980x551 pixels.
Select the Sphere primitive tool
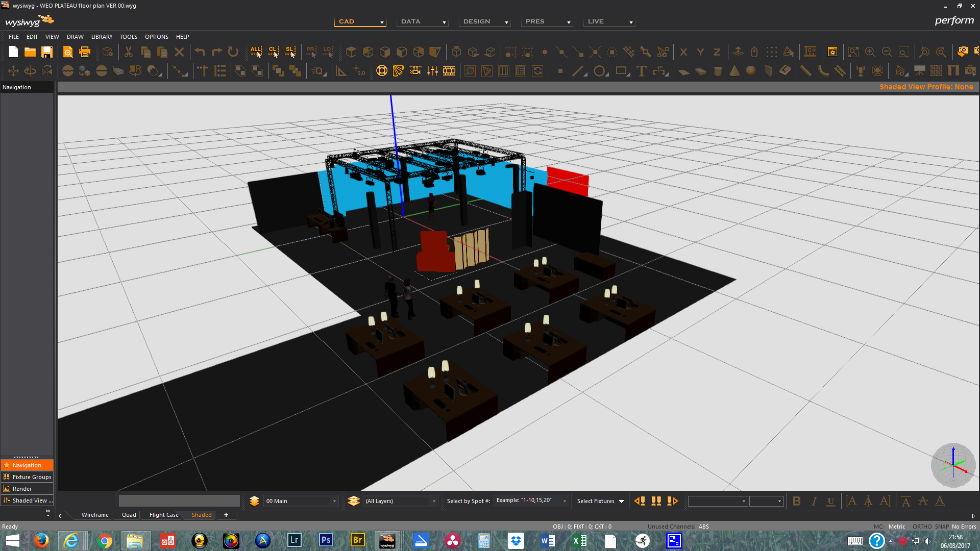point(751,71)
